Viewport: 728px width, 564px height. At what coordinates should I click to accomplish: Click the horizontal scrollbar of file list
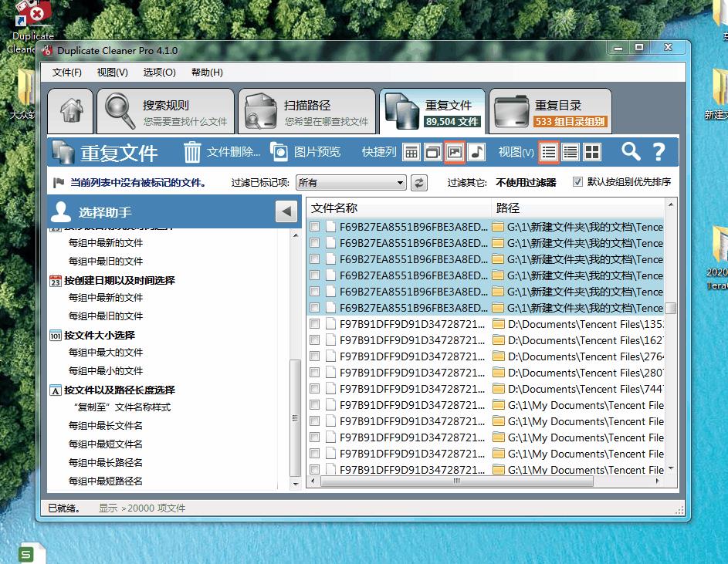click(457, 481)
